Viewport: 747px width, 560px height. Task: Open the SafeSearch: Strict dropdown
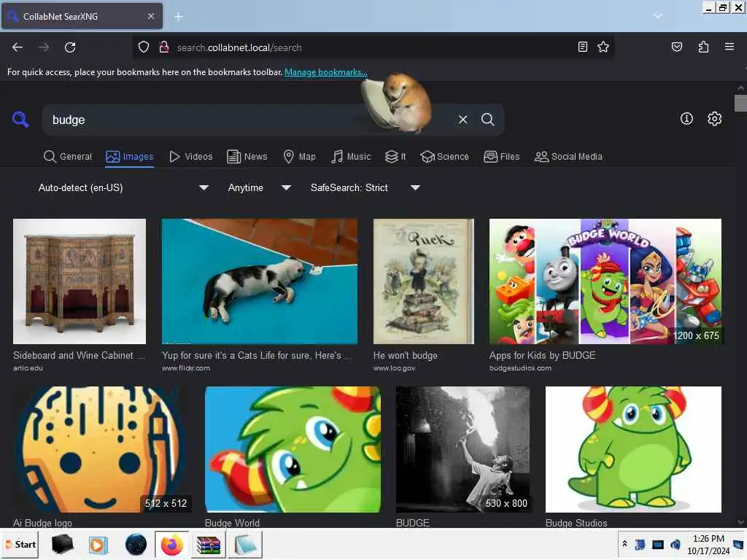(365, 187)
